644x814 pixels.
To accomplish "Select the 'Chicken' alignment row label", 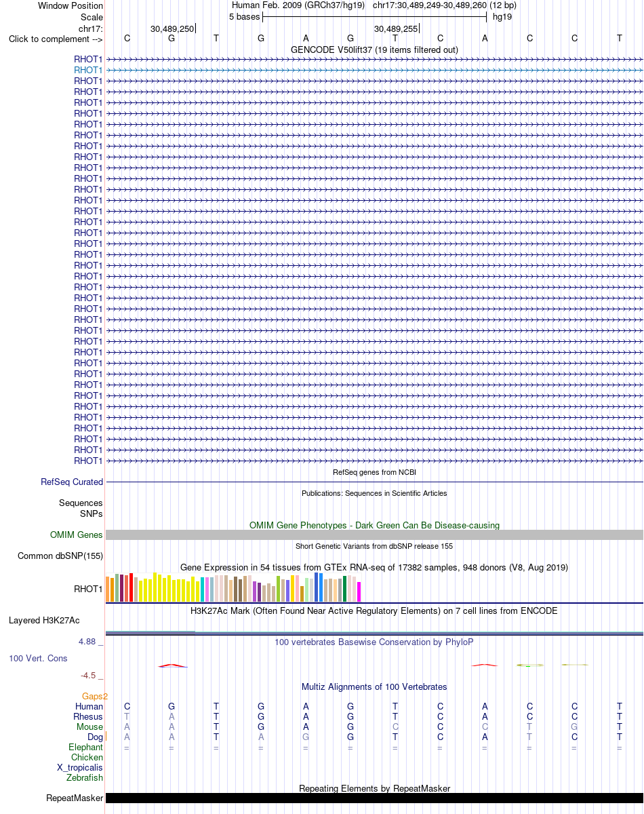I will 87,758.
